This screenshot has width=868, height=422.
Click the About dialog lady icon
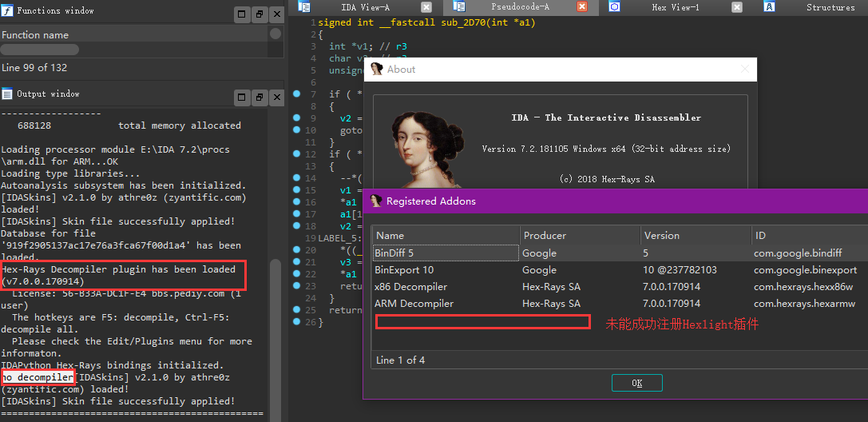377,70
